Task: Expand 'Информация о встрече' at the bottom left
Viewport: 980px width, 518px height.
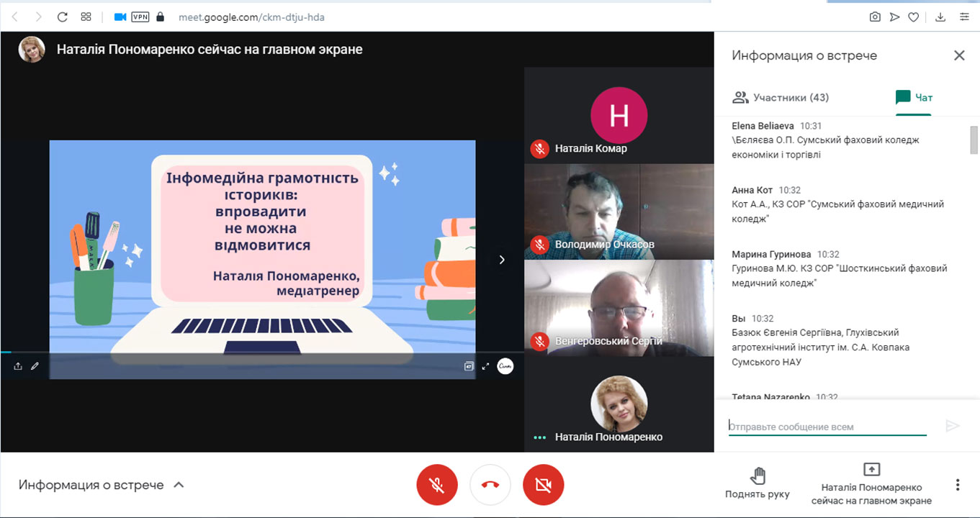Action: coord(102,485)
